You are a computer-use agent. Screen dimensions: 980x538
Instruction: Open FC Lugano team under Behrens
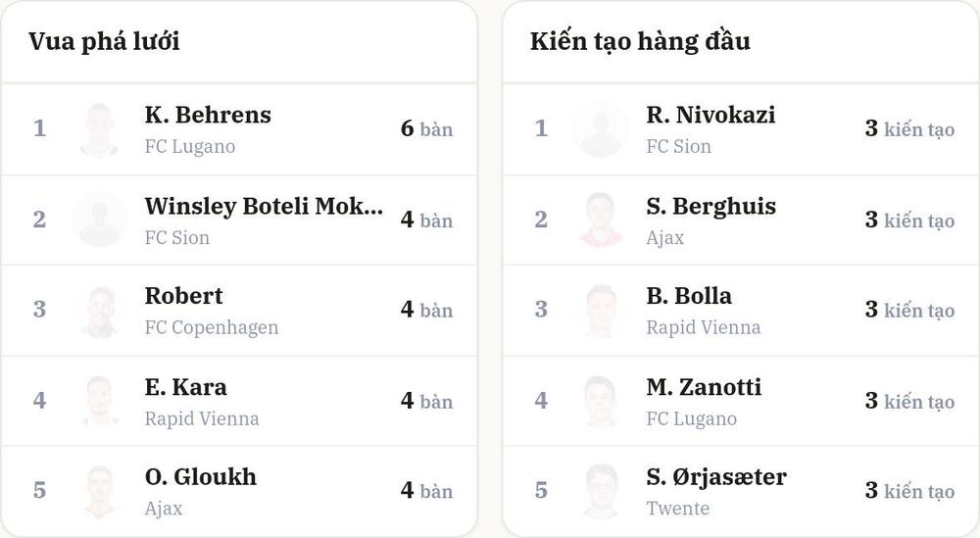click(190, 147)
